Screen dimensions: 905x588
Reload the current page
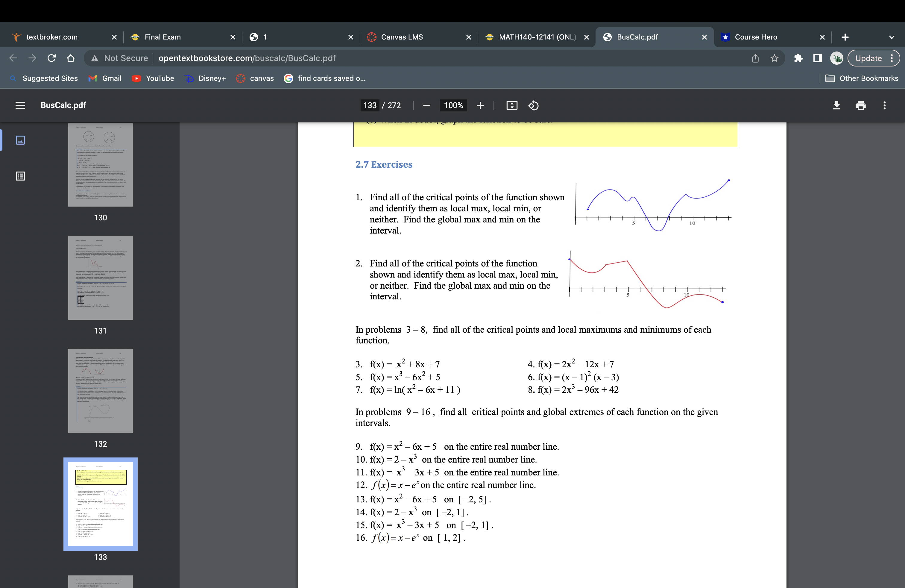point(51,58)
